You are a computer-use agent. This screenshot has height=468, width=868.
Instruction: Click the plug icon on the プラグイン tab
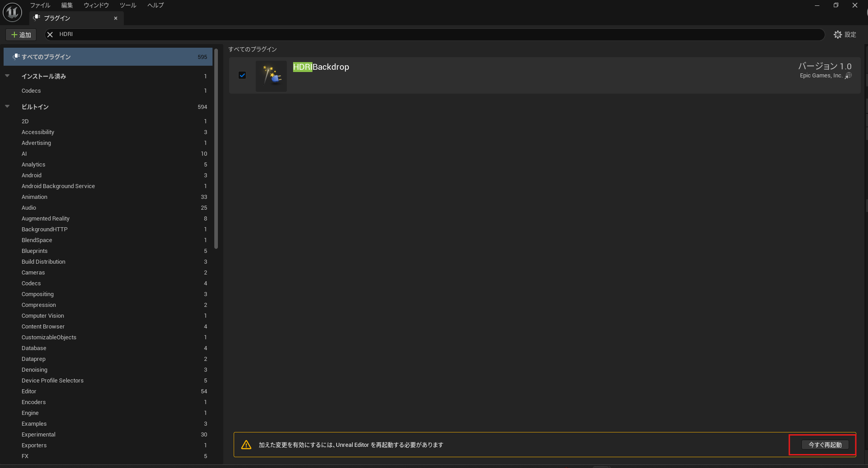click(x=37, y=18)
